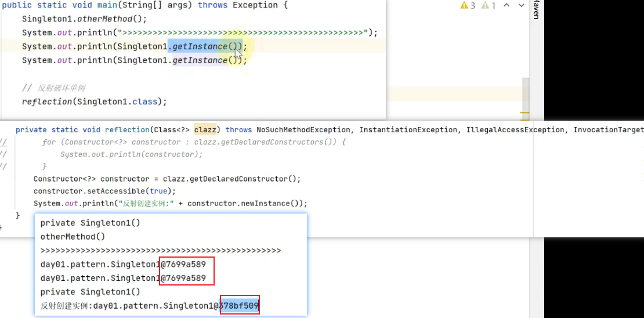Click the yellow warning icon showing 3 warnings

coord(468,5)
